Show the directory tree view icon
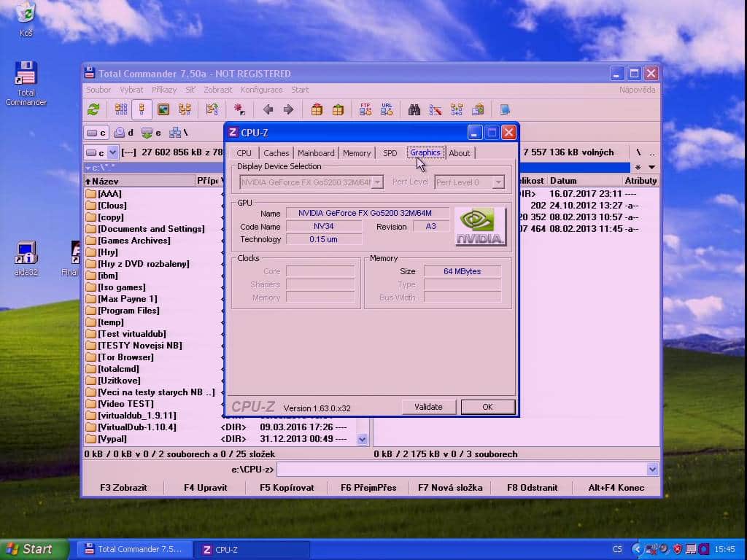The image size is (747, 560). click(x=185, y=109)
